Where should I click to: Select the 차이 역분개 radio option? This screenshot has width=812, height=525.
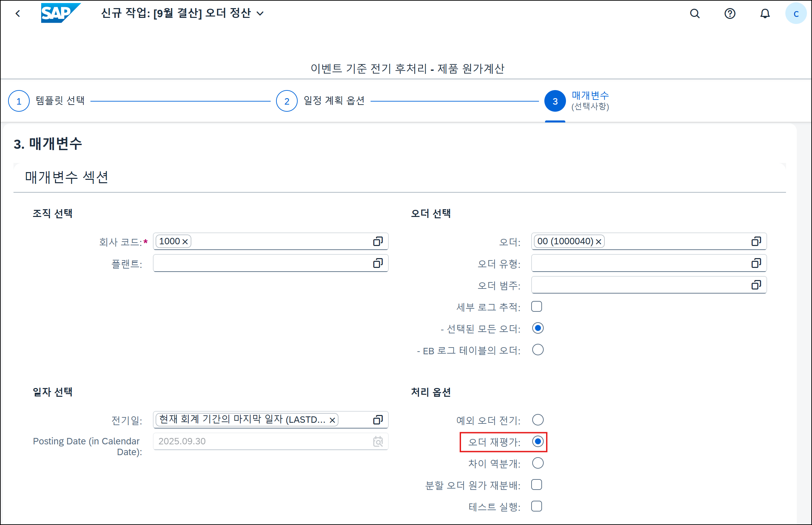pyautogui.click(x=538, y=463)
